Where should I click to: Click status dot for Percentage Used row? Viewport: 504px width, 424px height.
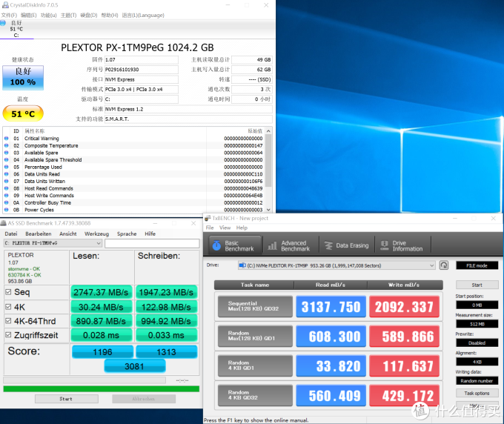pos(6,168)
